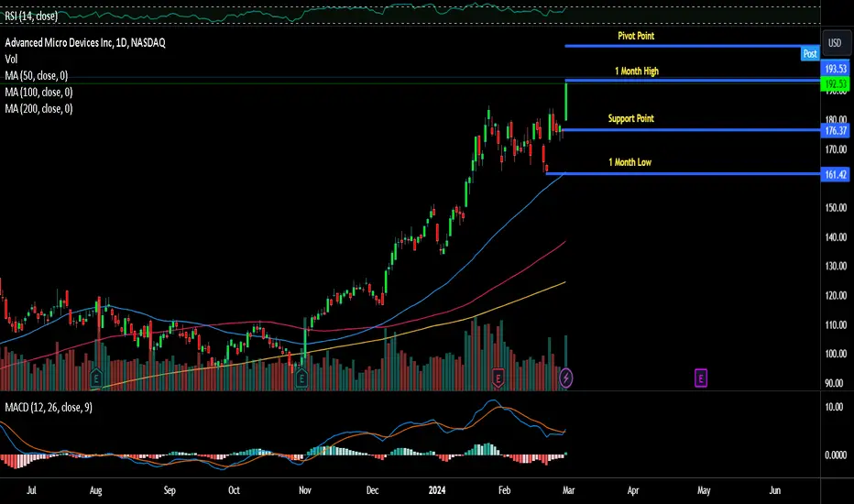Click the Dec time axis label
This screenshot has height=504, width=854.
click(372, 490)
